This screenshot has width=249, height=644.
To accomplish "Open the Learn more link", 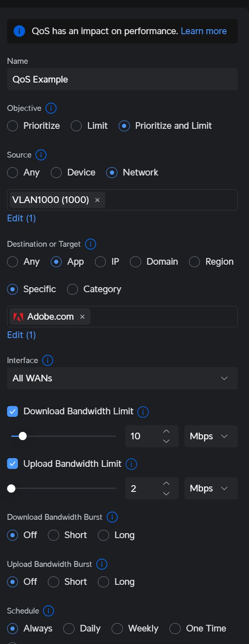I will tap(204, 31).
